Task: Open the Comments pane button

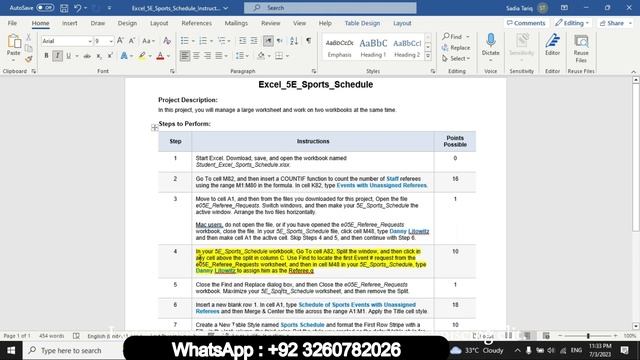Action: pos(526,23)
